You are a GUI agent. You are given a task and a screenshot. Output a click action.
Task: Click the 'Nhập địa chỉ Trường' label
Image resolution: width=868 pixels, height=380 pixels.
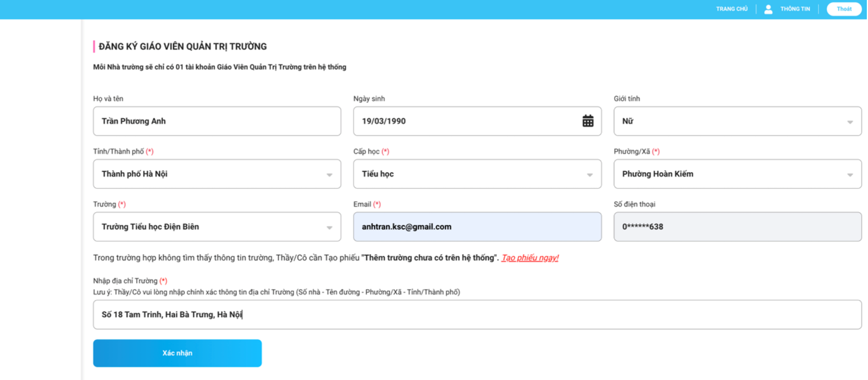coord(125,281)
